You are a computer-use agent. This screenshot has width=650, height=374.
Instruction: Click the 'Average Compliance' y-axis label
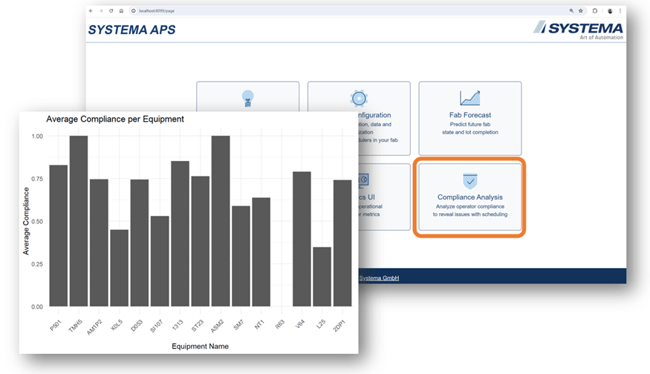point(26,221)
